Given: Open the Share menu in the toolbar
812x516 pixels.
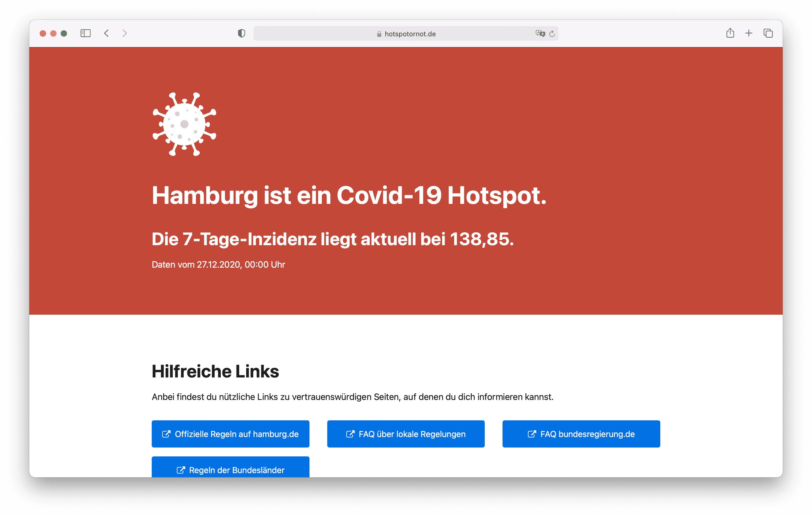Looking at the screenshot, I should (730, 33).
